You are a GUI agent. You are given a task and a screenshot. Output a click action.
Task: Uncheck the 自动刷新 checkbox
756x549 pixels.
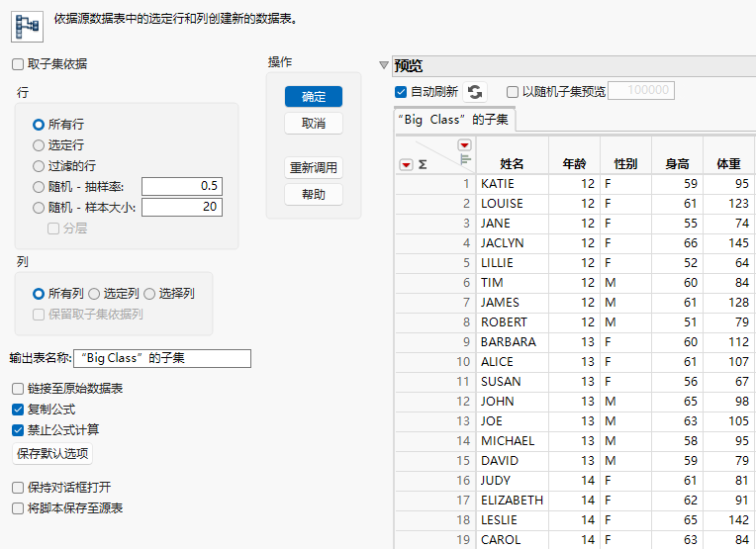coord(401,92)
